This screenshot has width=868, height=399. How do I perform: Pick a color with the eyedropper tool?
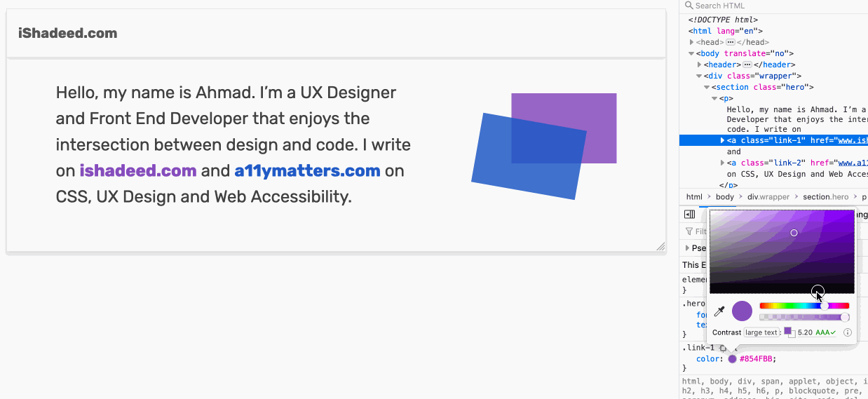point(719,311)
